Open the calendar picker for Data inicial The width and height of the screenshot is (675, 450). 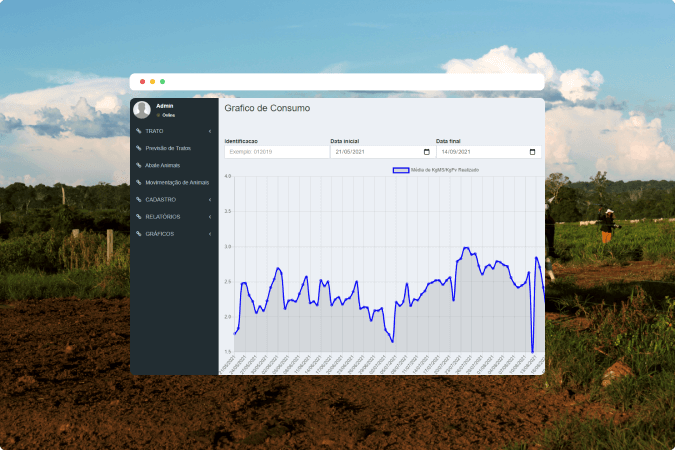tap(427, 152)
